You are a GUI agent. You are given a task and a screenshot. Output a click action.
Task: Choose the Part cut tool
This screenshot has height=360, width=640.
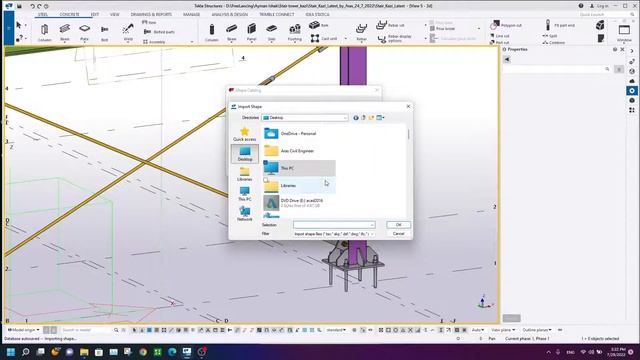click(x=500, y=42)
